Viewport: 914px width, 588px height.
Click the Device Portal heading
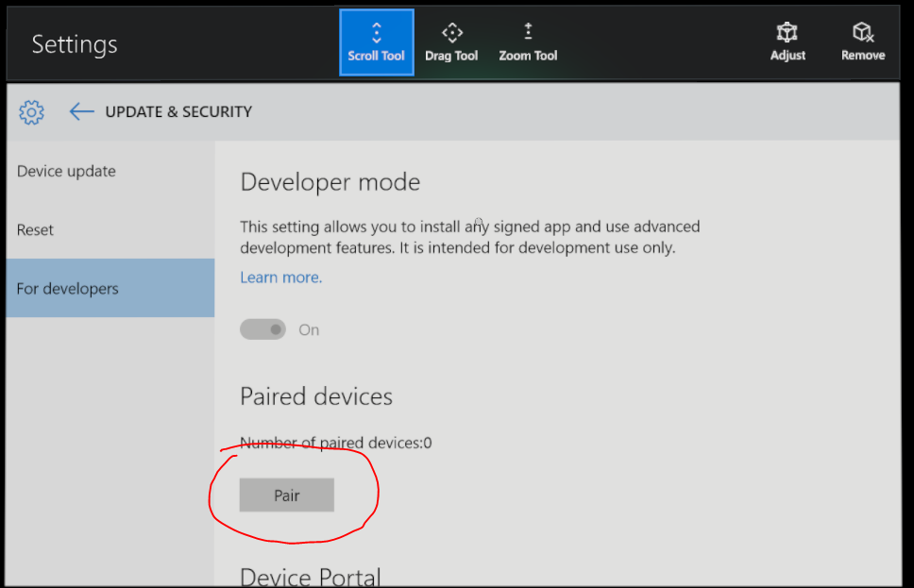[310, 577]
